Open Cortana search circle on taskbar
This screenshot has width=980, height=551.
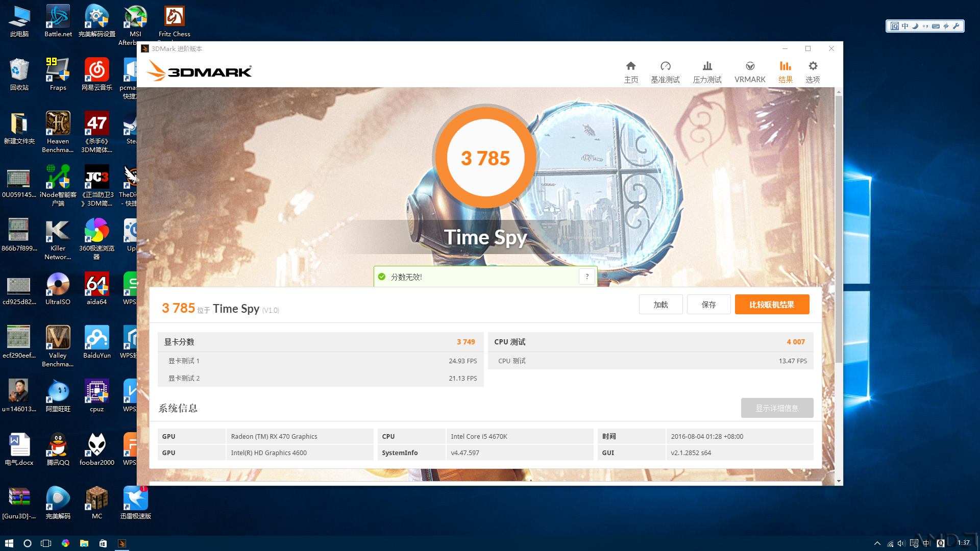pyautogui.click(x=28, y=543)
